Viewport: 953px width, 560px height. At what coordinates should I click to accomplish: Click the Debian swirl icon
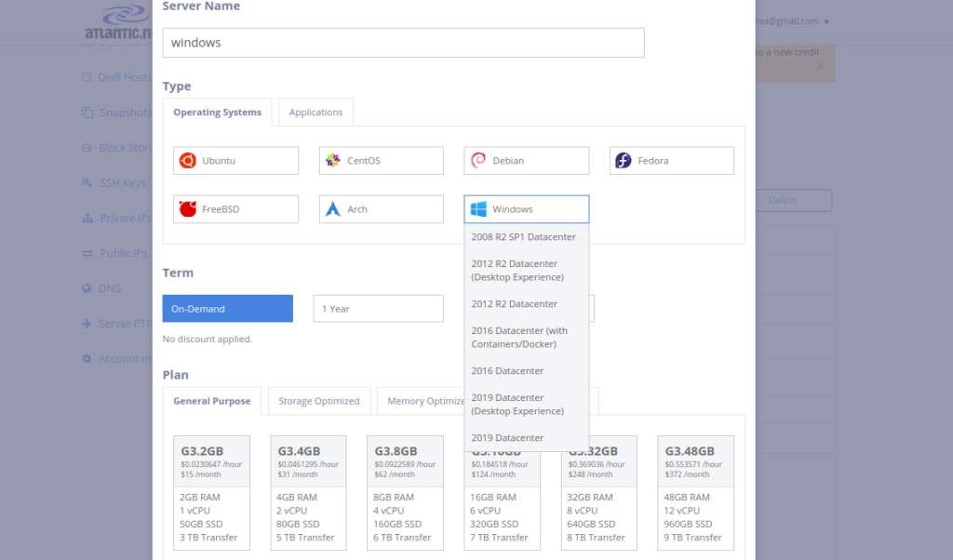pyautogui.click(x=478, y=160)
